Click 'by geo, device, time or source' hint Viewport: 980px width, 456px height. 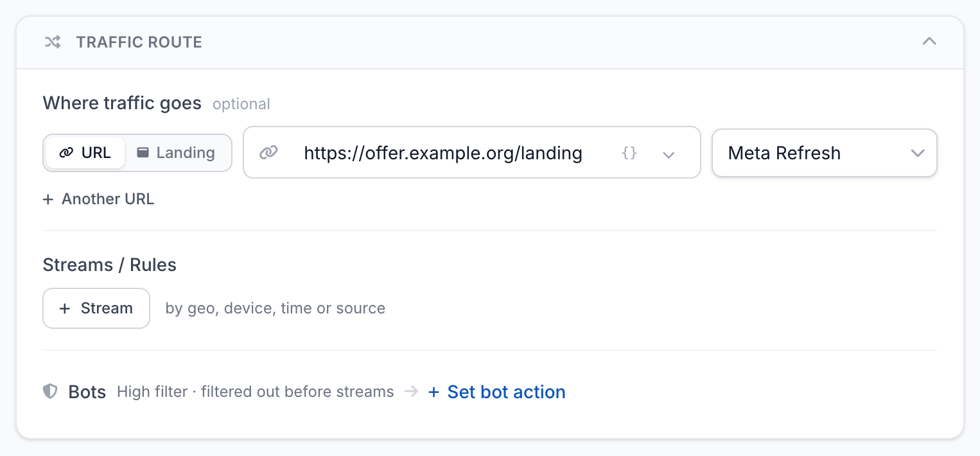coord(276,308)
